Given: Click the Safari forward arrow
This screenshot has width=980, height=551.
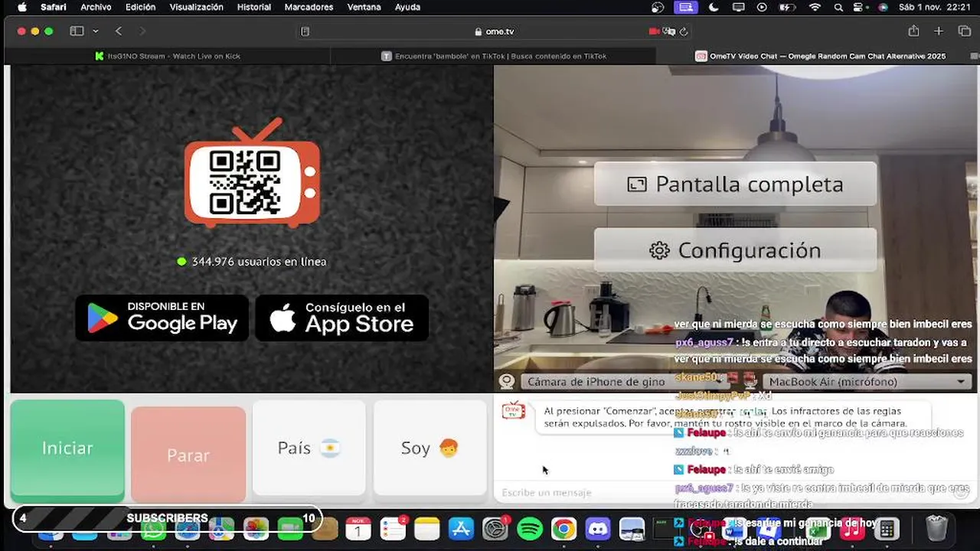Looking at the screenshot, I should click(x=142, y=31).
